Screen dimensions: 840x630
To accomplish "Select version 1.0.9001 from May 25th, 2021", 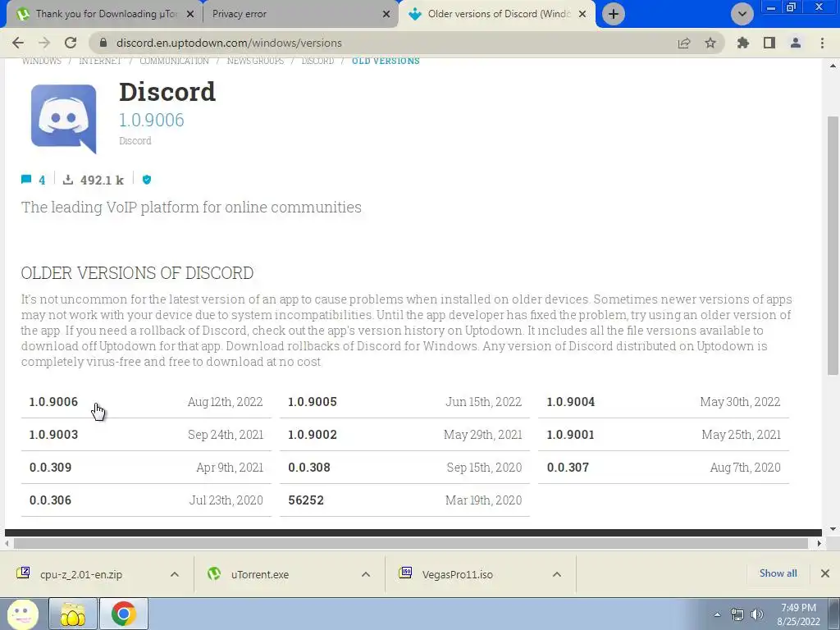I will 663,435.
